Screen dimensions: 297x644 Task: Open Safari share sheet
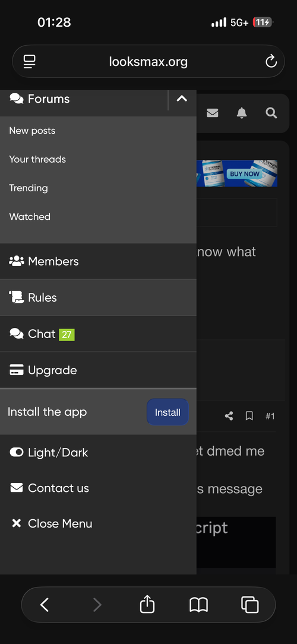click(147, 604)
